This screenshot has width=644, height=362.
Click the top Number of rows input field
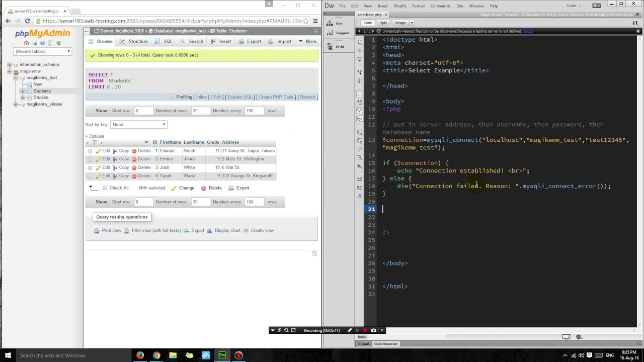click(x=201, y=111)
